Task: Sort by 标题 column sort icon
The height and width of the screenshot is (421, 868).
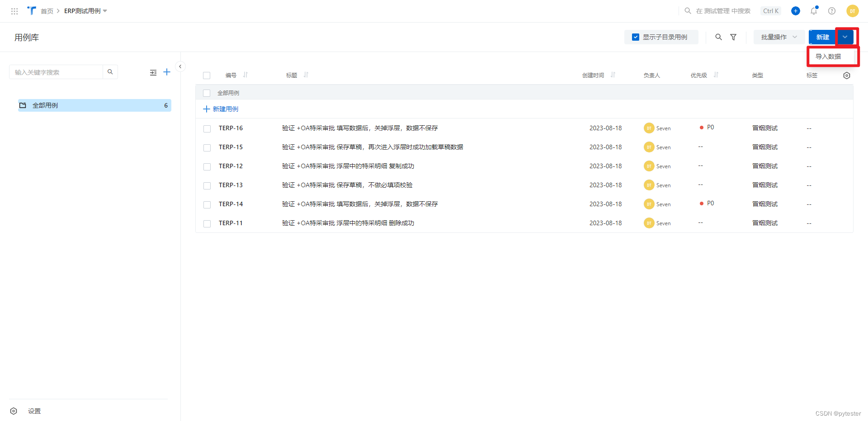Action: coord(306,75)
